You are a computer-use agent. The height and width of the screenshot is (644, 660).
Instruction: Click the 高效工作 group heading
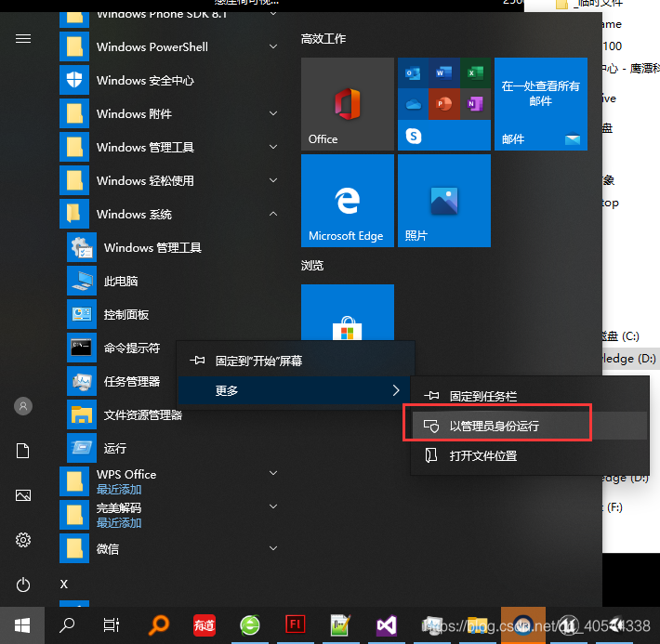tap(323, 39)
